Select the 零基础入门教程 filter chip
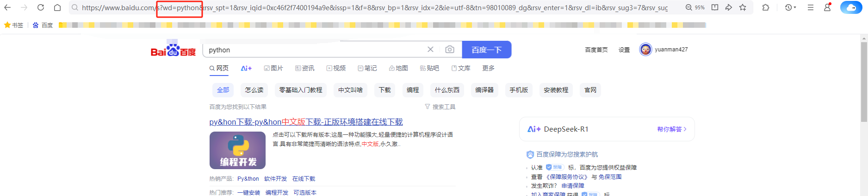Screen dimensions: 868x196 (x=301, y=90)
